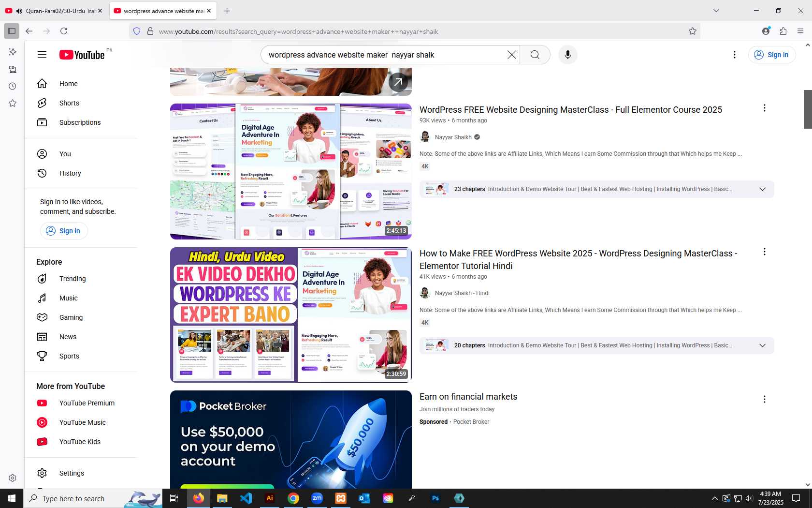Click the Pocket Broker ad thumbnail
Screen dimensions: 812x508
pos(291,439)
